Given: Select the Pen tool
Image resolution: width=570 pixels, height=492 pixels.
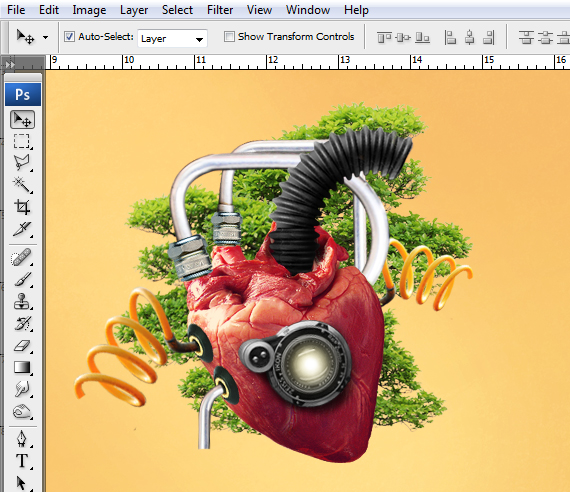Looking at the screenshot, I should pyautogui.click(x=22, y=439).
